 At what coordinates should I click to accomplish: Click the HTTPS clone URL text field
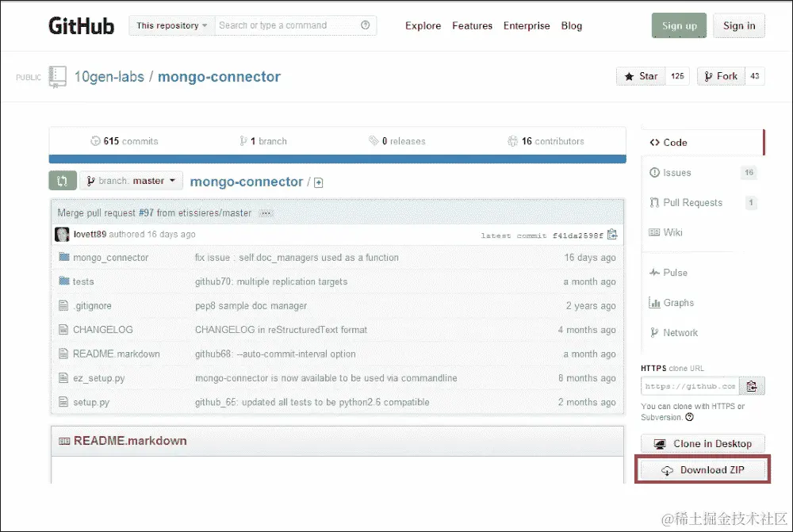(690, 386)
